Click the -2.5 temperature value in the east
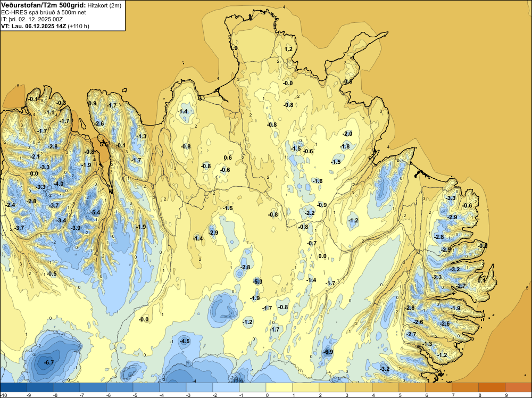 click(x=446, y=250)
